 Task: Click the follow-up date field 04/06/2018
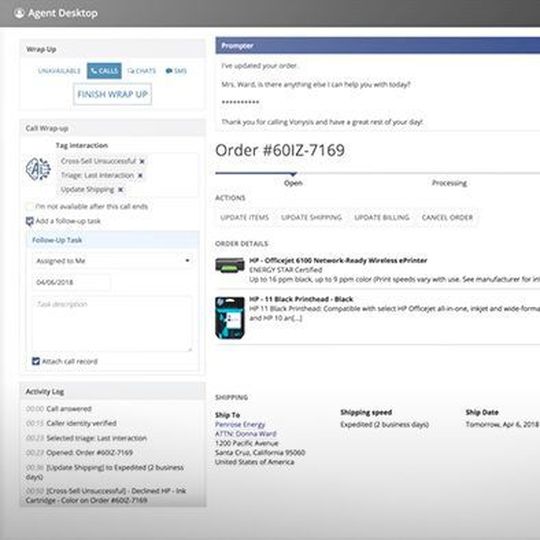71,282
